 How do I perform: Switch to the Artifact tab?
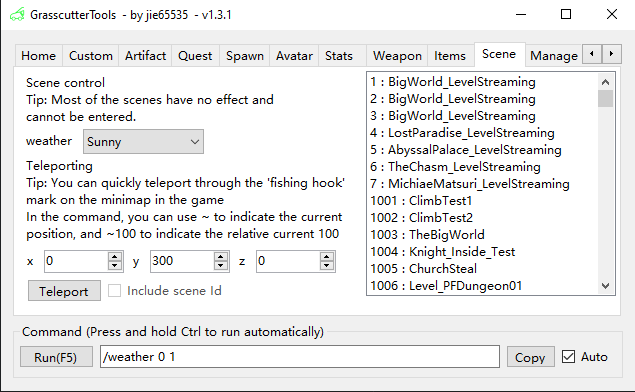pyautogui.click(x=145, y=55)
